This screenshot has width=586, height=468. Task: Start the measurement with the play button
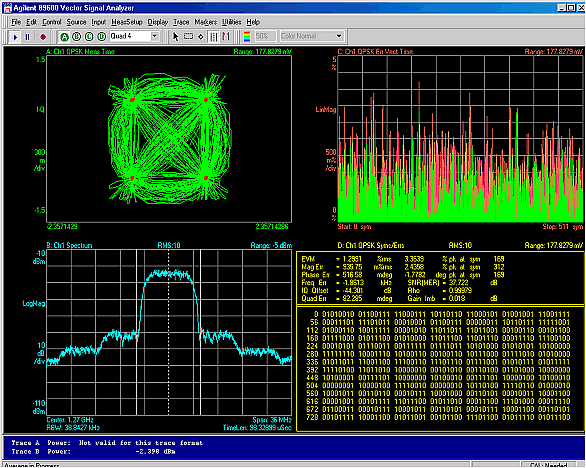15,37
